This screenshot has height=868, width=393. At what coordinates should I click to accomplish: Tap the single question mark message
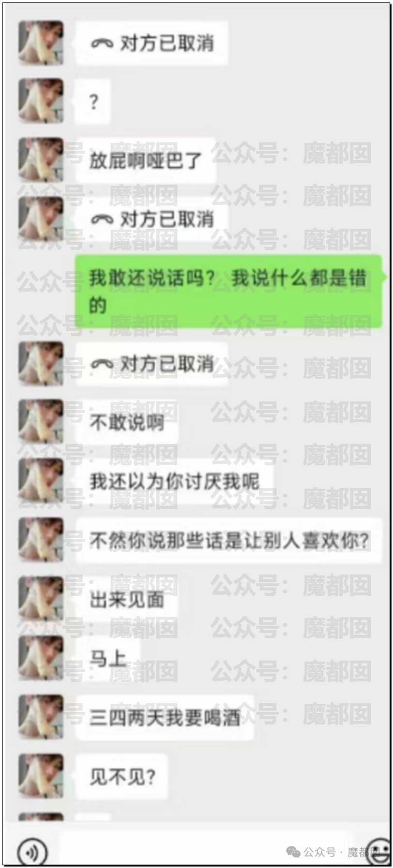[93, 102]
